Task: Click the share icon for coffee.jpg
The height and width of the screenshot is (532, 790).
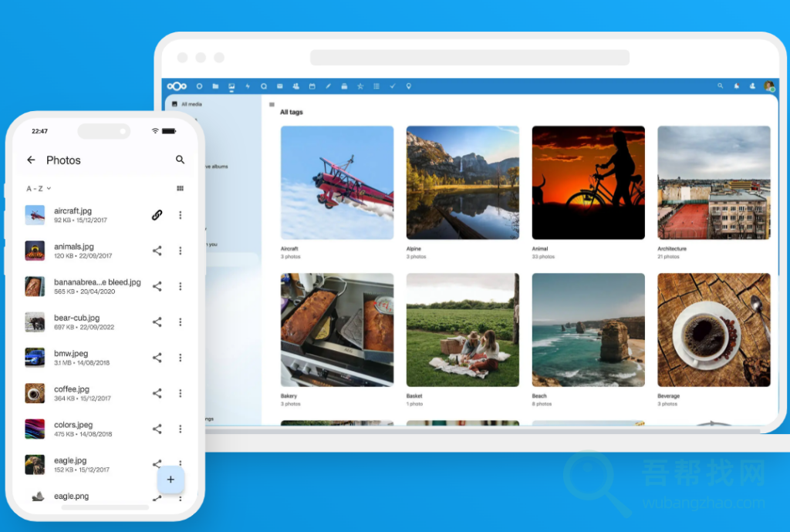Action: 157,393
